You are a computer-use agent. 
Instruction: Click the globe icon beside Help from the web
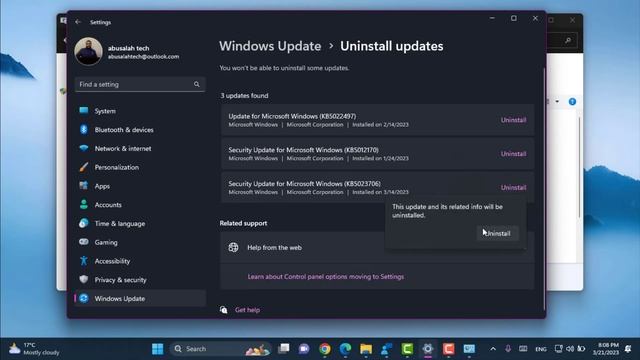[233, 247]
